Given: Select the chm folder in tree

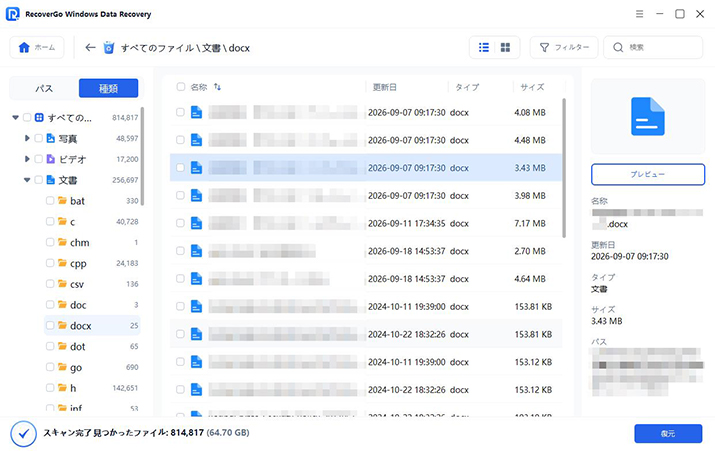Looking at the screenshot, I should pos(93,242).
